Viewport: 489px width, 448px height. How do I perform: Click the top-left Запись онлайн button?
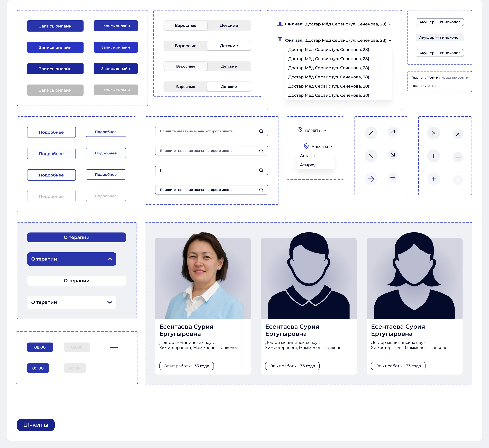click(55, 26)
